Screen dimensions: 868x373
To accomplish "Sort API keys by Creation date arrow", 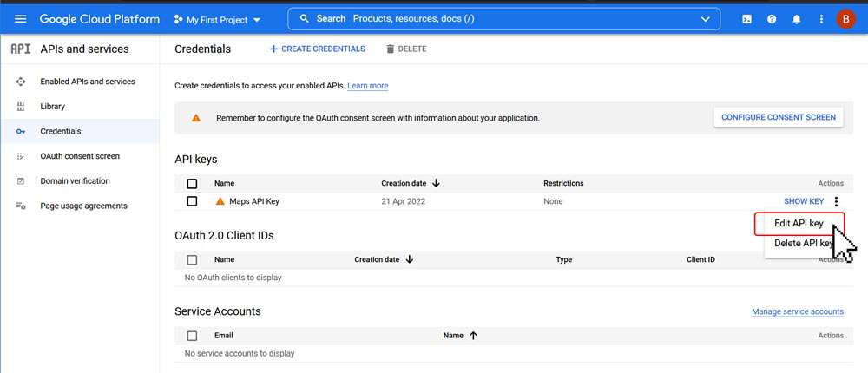I will pyautogui.click(x=436, y=183).
